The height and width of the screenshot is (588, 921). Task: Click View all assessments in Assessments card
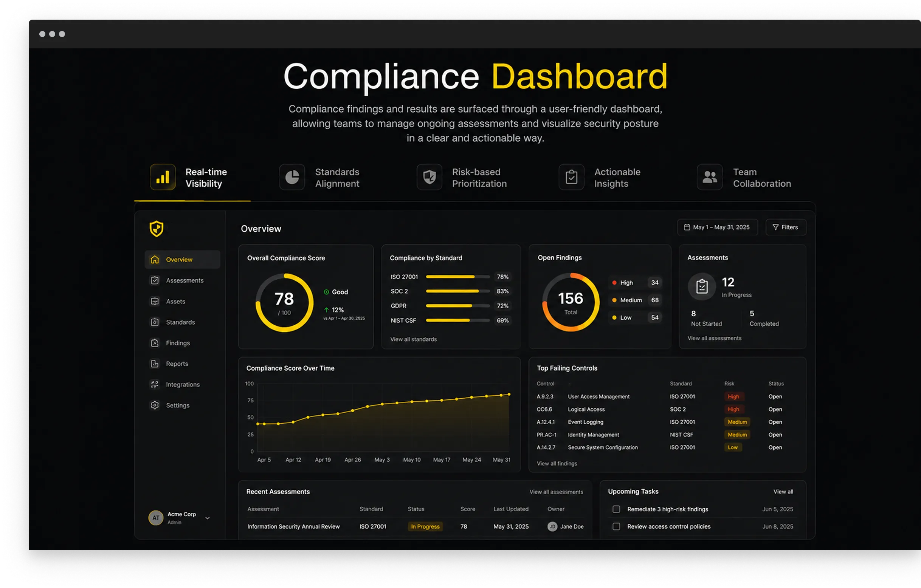pos(714,338)
